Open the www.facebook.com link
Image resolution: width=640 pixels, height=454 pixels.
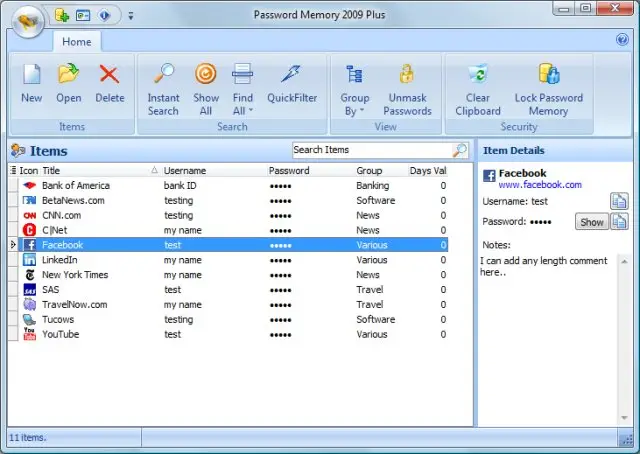(540, 185)
